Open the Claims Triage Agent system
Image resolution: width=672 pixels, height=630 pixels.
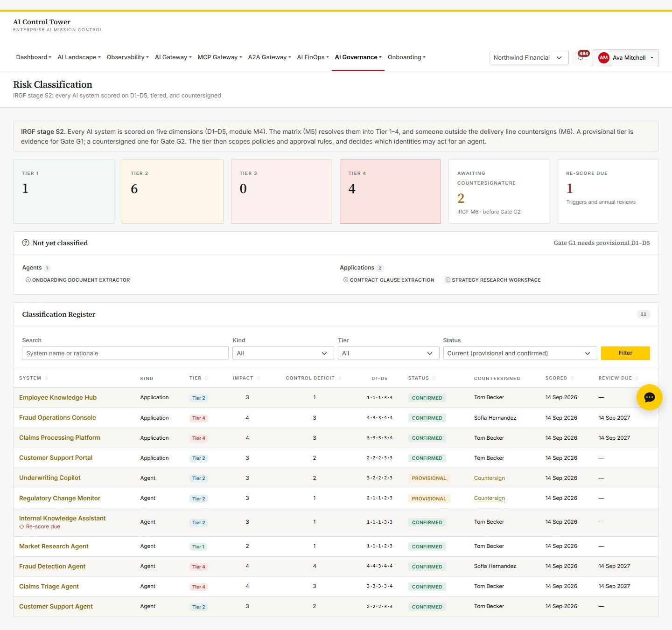click(49, 587)
